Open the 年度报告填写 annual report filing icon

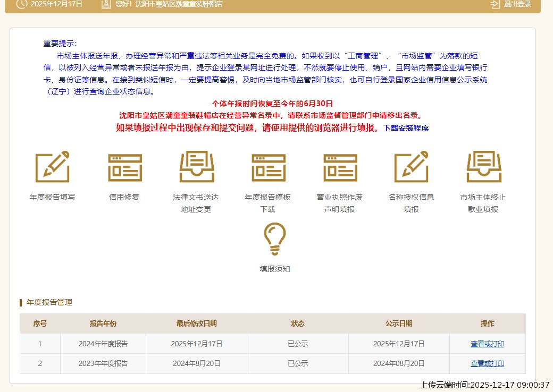click(x=52, y=167)
